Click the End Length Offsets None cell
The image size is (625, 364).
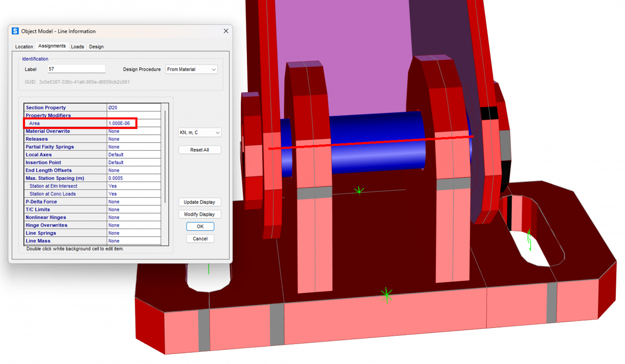click(x=134, y=170)
